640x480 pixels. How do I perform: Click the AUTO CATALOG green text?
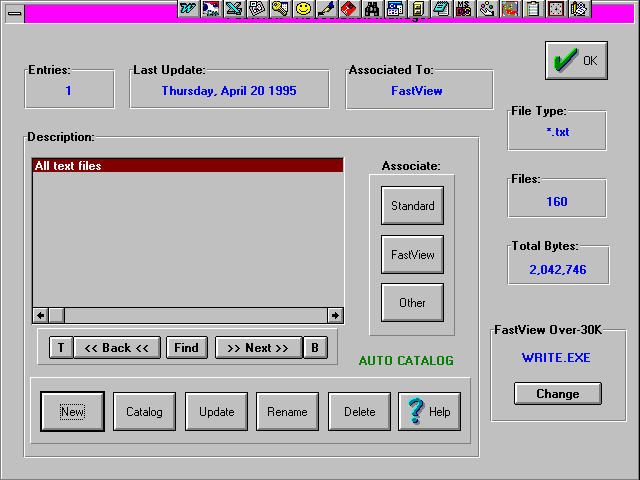(x=406, y=360)
